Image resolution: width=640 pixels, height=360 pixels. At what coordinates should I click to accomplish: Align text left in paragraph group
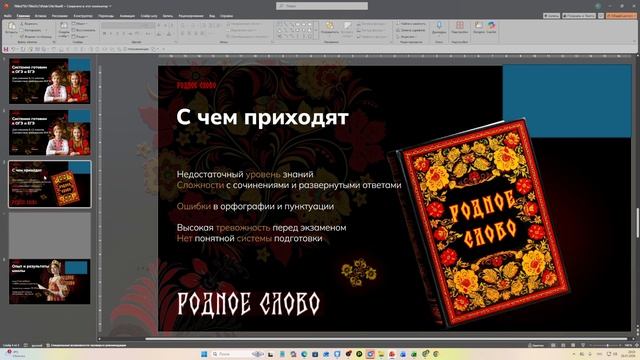pos(182,34)
